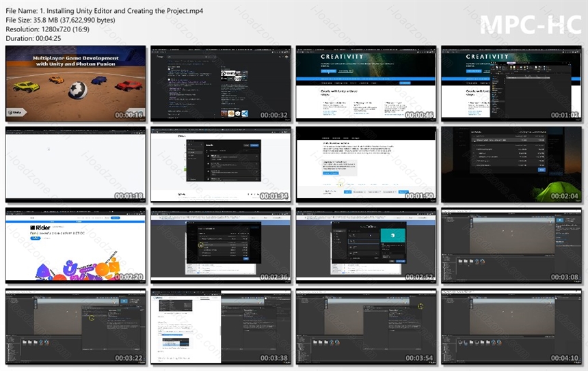Choose the Rider website frame at 00:02:20

tap(75, 245)
